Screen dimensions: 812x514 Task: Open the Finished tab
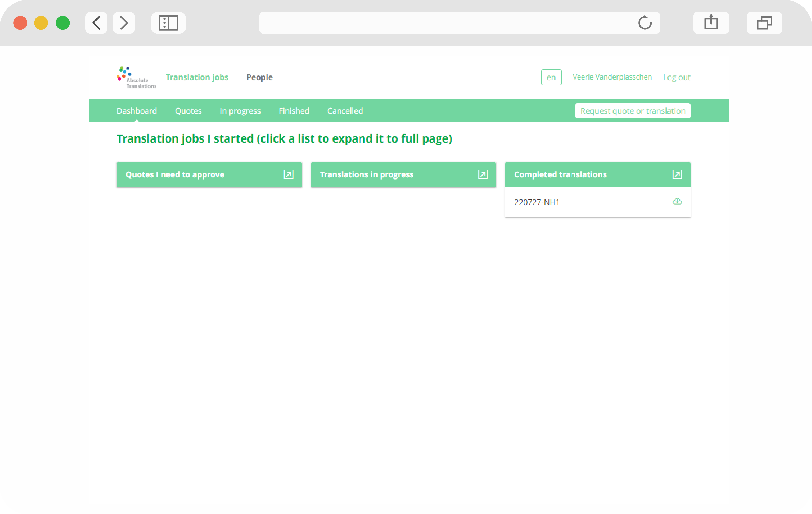tap(294, 111)
